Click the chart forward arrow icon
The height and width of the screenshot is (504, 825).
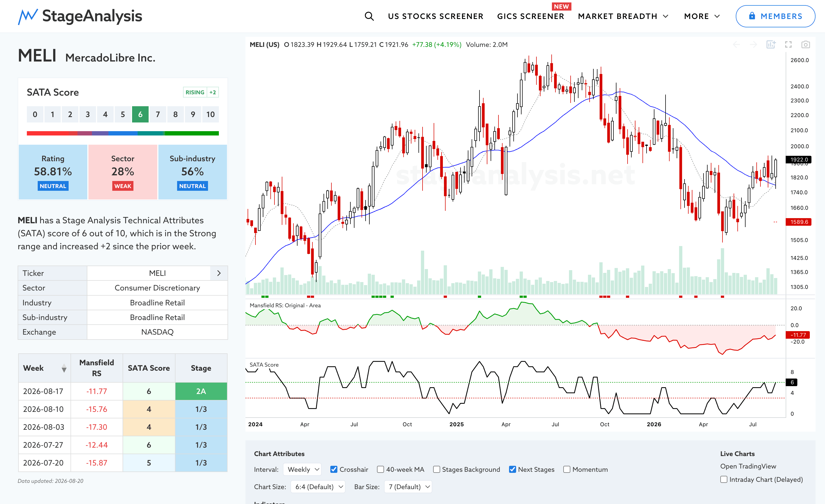(x=753, y=44)
